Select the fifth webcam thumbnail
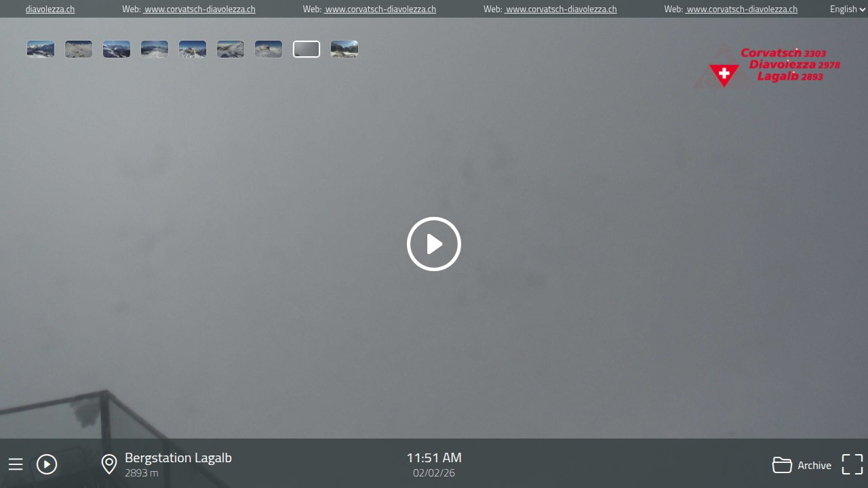The width and height of the screenshot is (868, 488). [x=193, y=49]
